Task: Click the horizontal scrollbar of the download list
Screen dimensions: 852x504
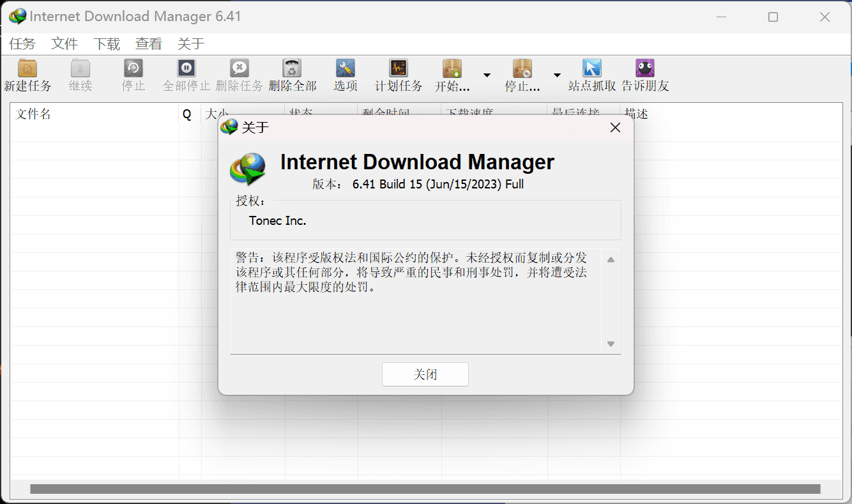Action: pyautogui.click(x=425, y=489)
